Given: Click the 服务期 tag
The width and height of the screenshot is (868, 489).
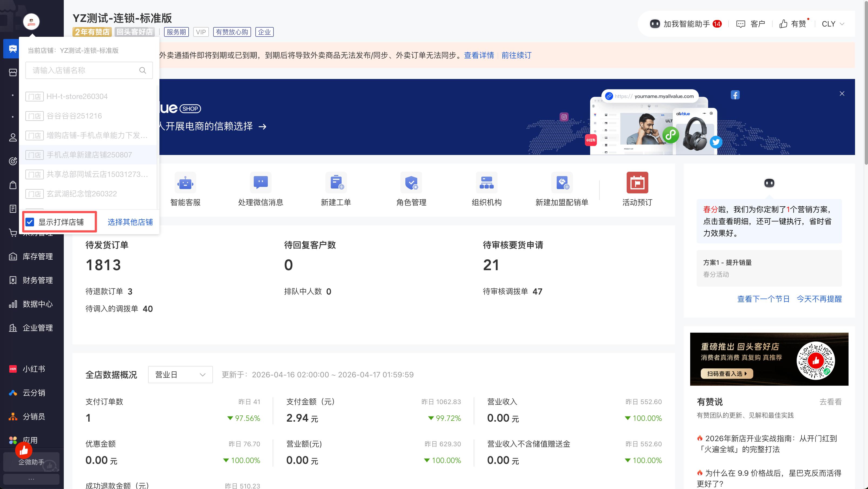Looking at the screenshot, I should click(176, 32).
